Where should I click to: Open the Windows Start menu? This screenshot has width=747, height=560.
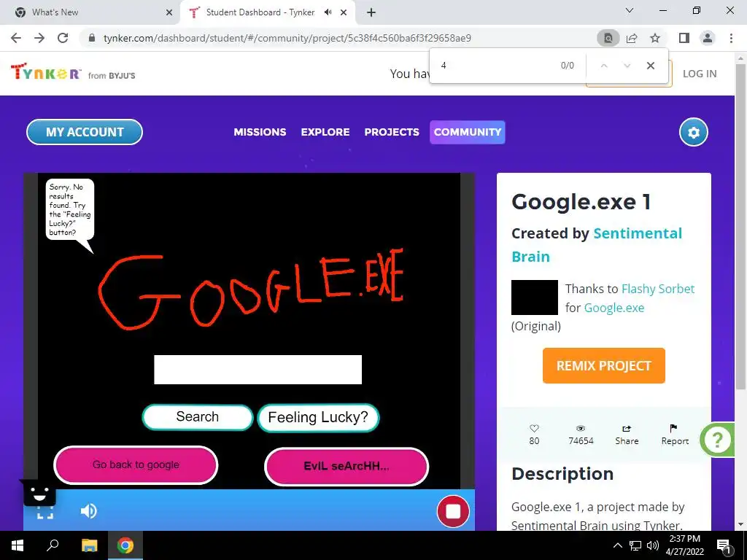(18, 545)
